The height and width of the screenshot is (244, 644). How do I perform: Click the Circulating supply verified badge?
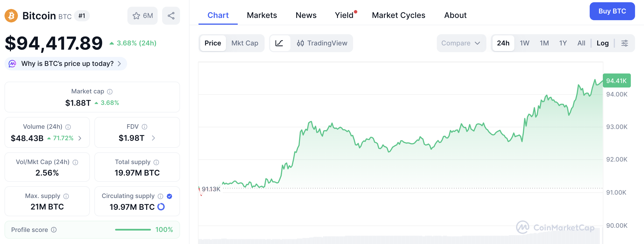169,196
